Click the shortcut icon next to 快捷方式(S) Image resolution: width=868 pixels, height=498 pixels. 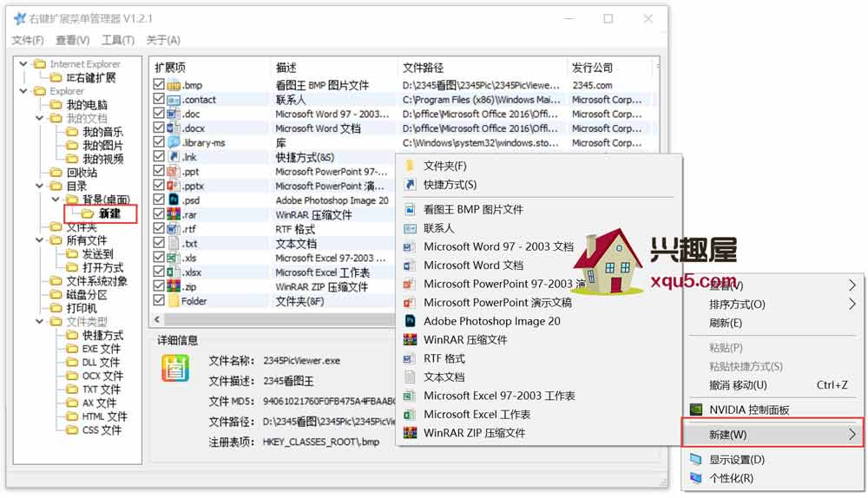click(411, 185)
